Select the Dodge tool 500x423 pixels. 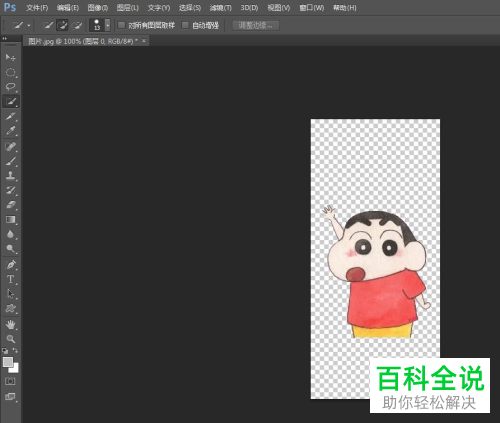10,249
